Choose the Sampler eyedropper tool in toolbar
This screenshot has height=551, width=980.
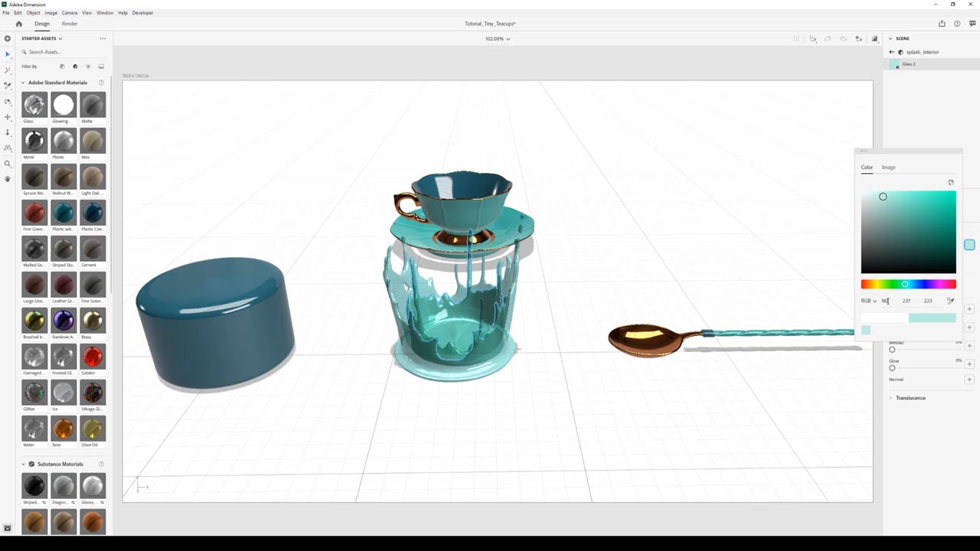point(8,86)
